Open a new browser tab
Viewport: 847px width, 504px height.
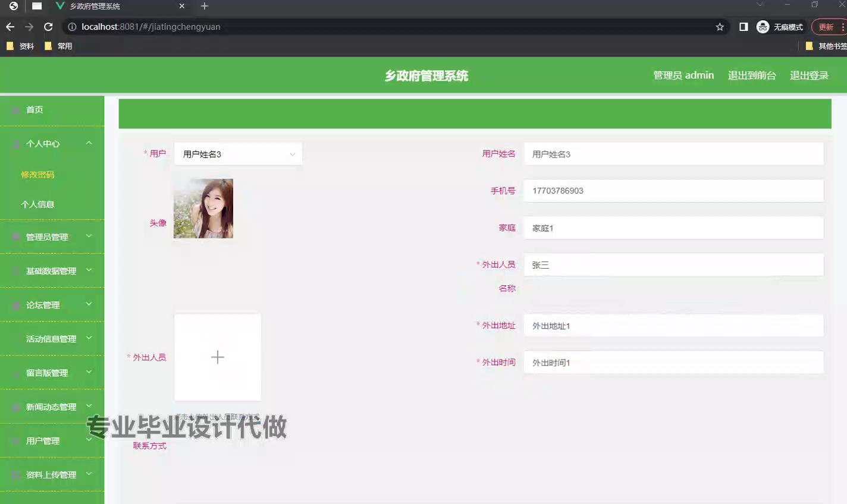(205, 6)
